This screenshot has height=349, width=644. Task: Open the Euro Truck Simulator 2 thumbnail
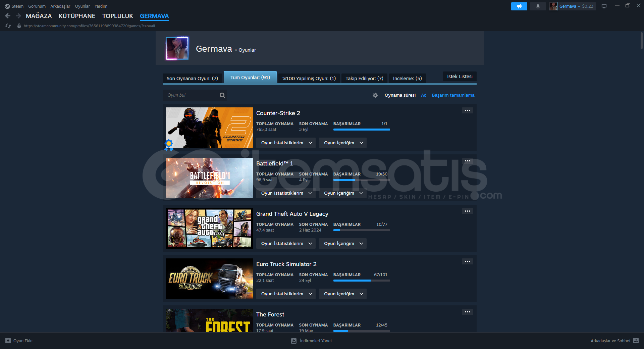coord(209,279)
